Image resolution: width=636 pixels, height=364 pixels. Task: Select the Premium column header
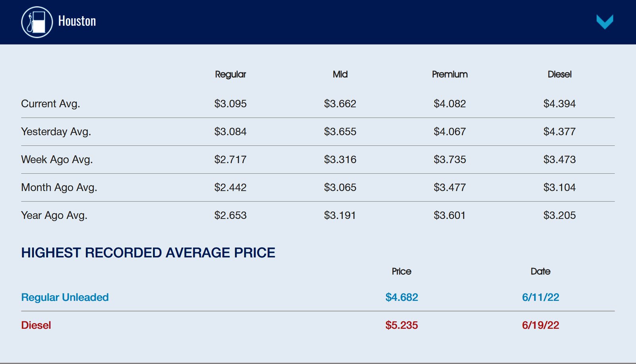[450, 74]
